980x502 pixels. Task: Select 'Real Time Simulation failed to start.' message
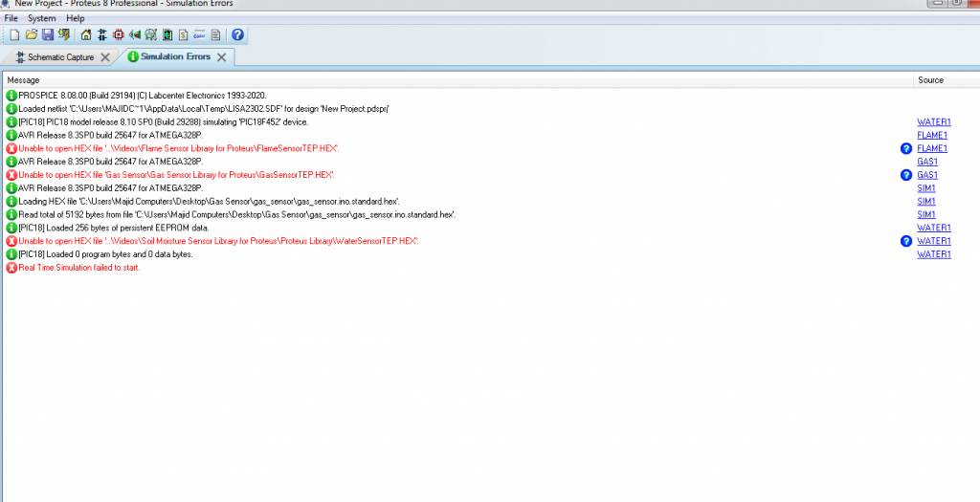click(x=79, y=268)
